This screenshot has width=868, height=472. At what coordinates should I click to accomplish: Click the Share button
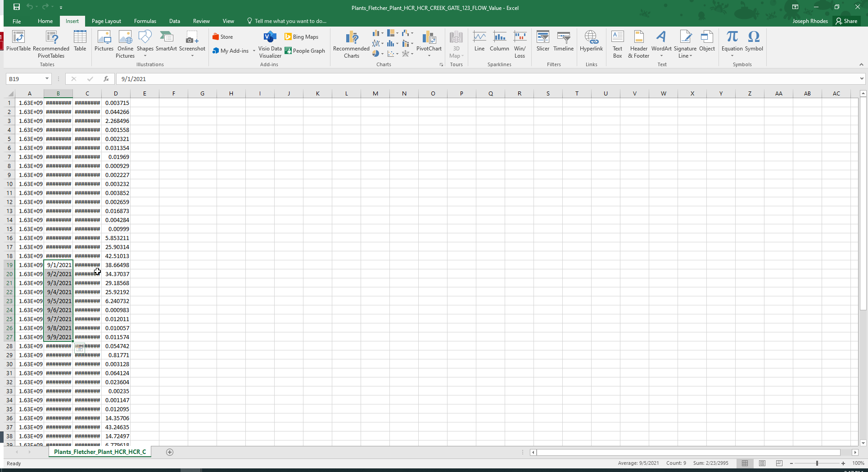click(846, 21)
